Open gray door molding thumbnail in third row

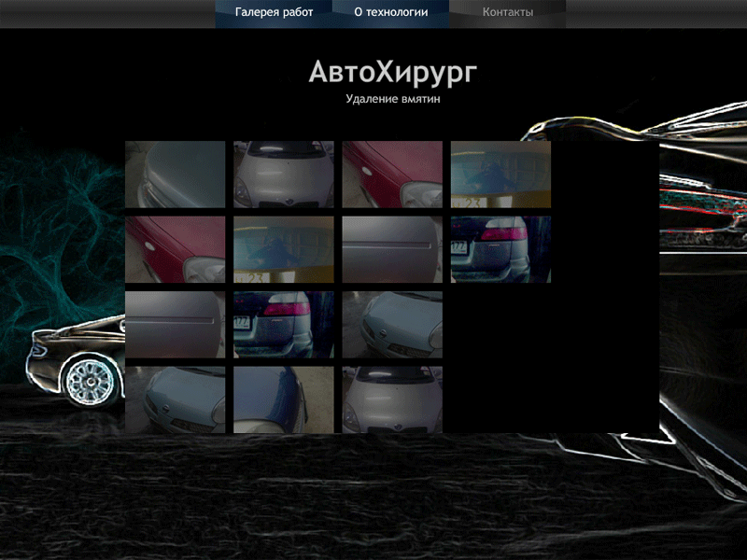click(x=175, y=325)
